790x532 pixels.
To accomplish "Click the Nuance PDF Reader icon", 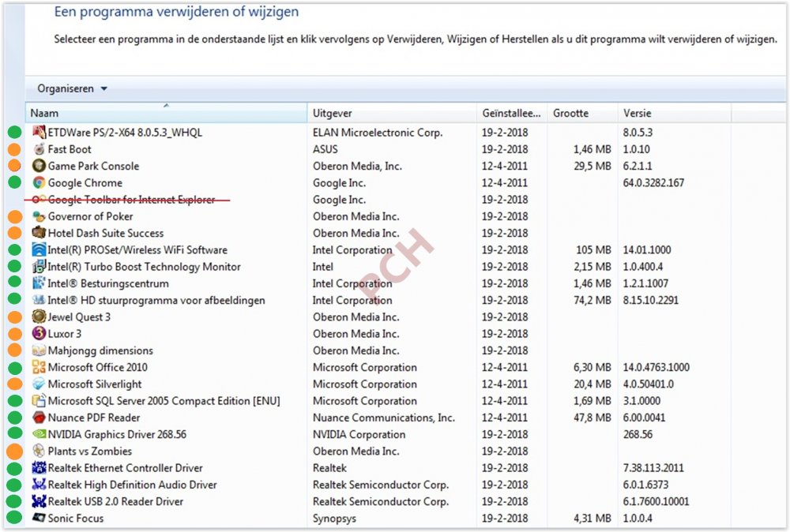I will [x=39, y=418].
